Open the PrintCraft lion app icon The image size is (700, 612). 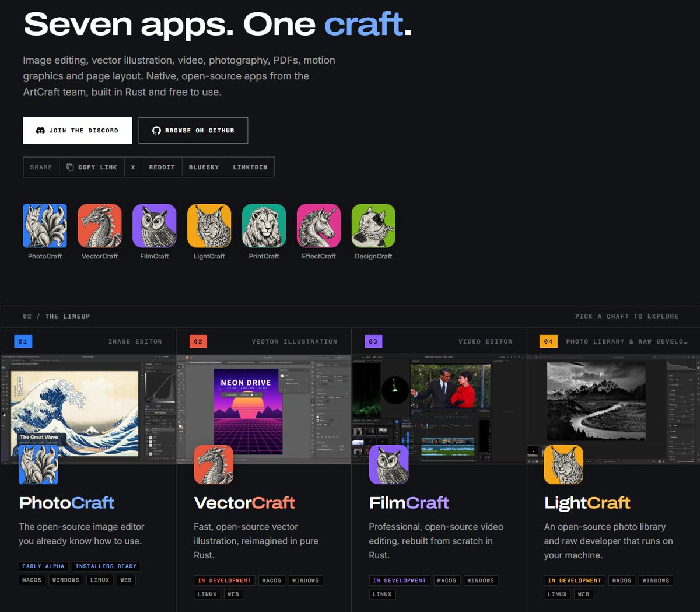pyautogui.click(x=264, y=226)
